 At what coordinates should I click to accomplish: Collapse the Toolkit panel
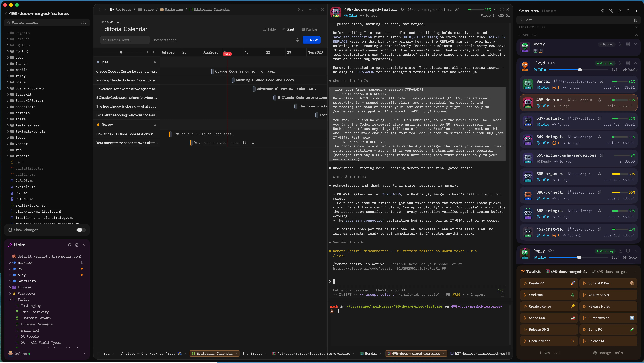click(636, 272)
